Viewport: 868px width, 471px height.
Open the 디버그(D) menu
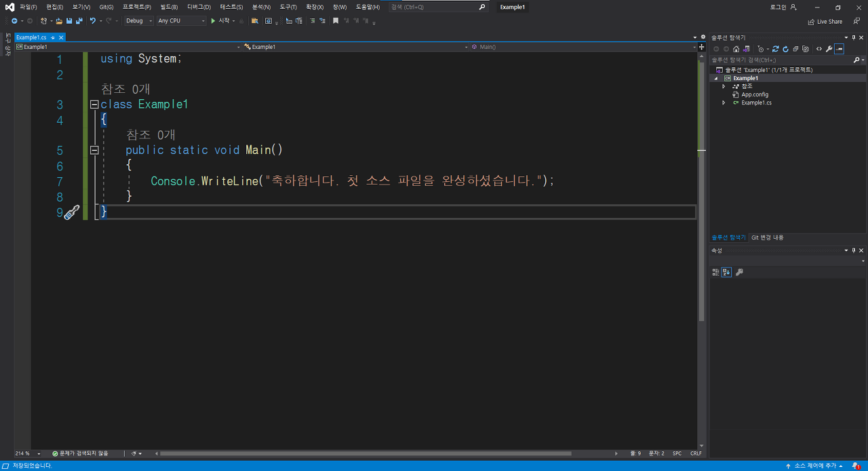point(199,7)
